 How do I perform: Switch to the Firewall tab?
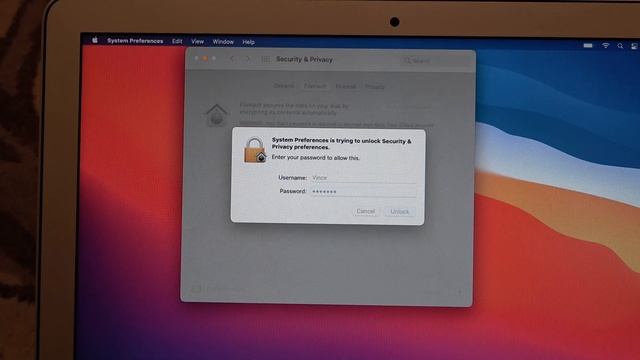346,87
